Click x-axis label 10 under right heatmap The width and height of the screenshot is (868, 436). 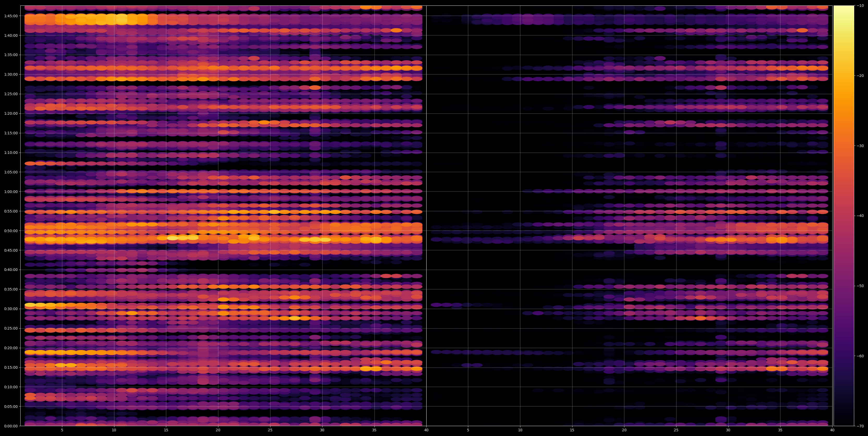[x=520, y=430]
